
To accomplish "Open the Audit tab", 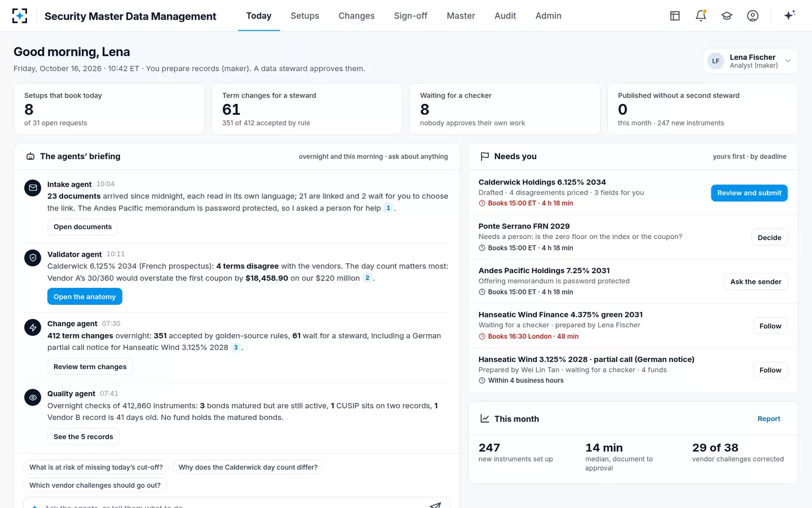I will (505, 16).
